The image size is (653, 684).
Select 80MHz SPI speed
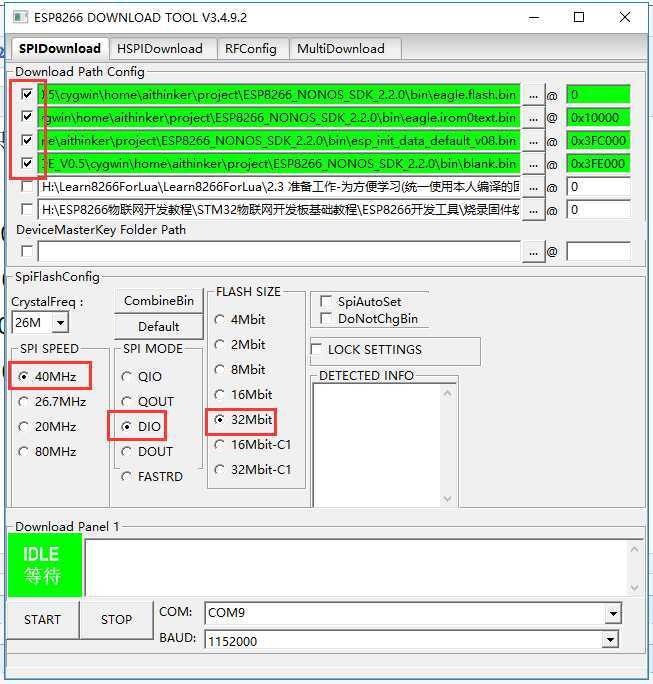pos(49,451)
